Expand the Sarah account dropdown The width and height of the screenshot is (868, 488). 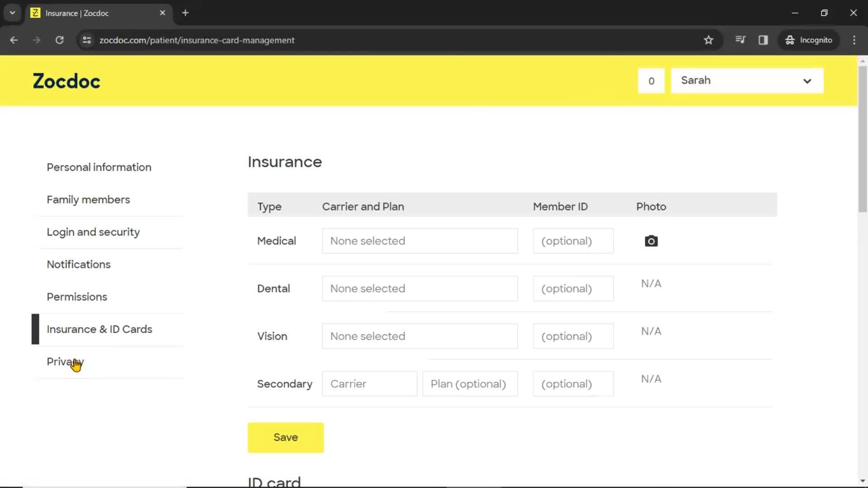(747, 80)
